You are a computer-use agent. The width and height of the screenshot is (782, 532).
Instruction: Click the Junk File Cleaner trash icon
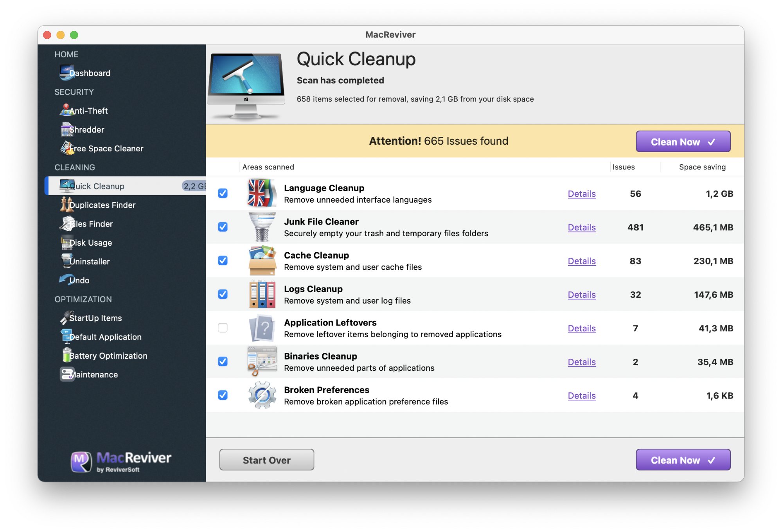coord(262,227)
